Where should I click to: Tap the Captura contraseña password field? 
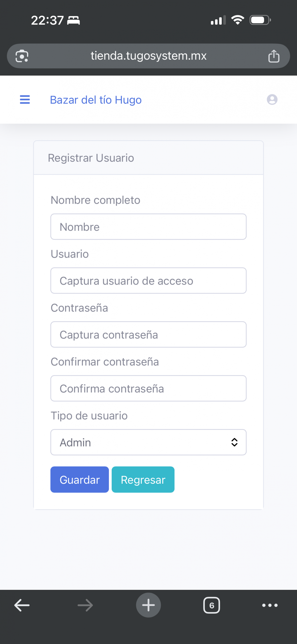[x=148, y=334]
